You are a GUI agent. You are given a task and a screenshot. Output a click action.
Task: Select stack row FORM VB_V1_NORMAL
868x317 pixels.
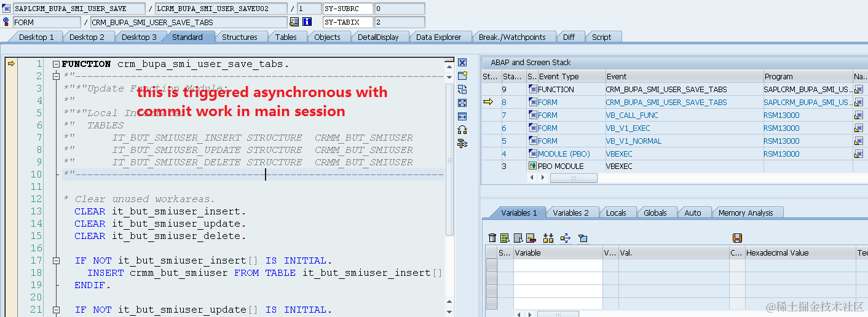click(x=674, y=141)
